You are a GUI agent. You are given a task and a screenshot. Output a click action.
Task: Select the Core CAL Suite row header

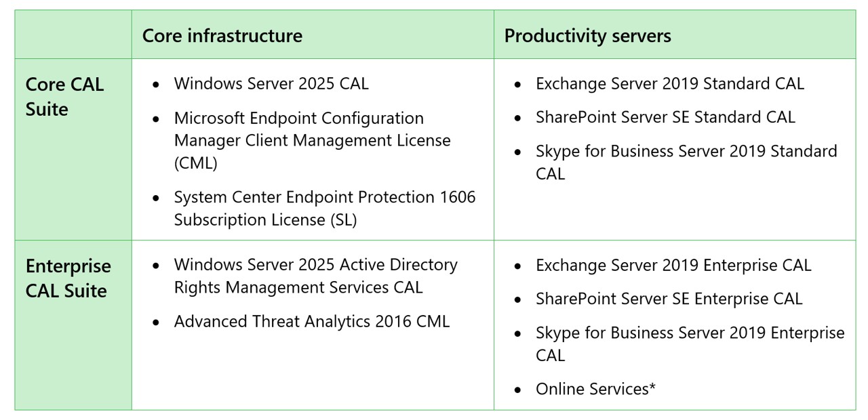65,96
